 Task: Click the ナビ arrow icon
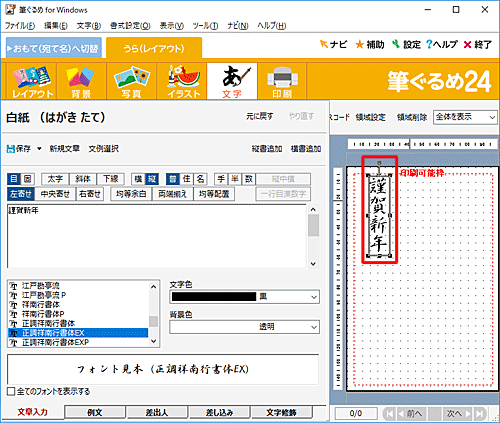click(x=323, y=44)
